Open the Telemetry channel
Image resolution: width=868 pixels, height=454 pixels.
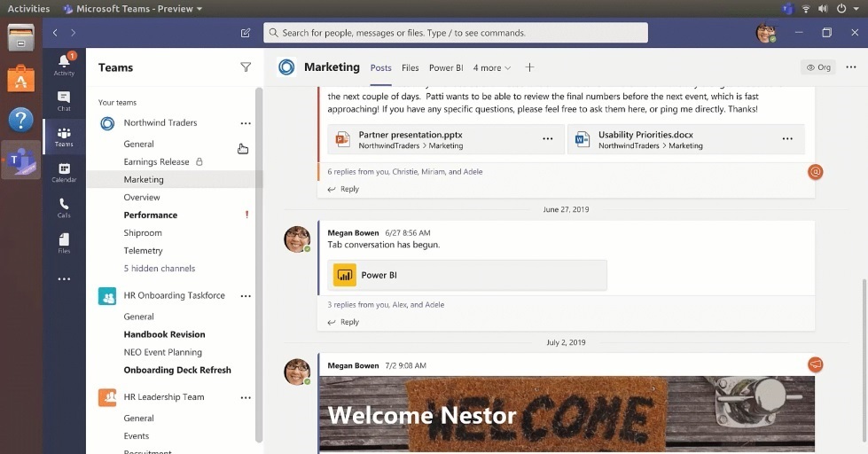point(144,250)
